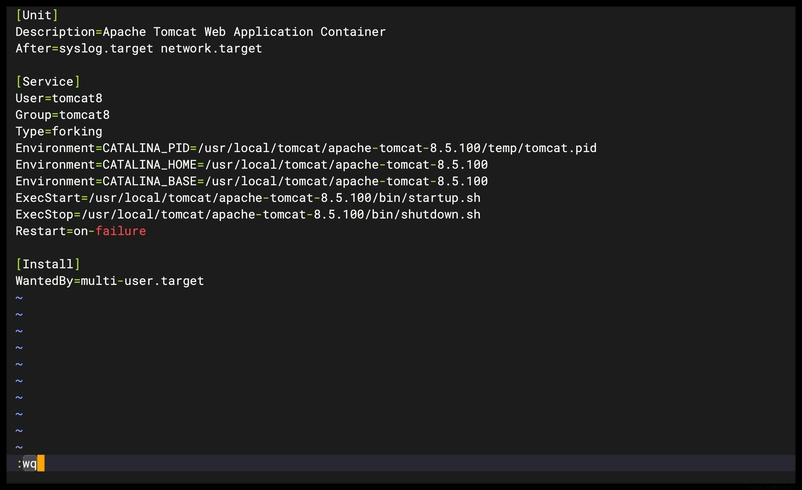Click the WantedBy=multi-user.target line

click(109, 281)
